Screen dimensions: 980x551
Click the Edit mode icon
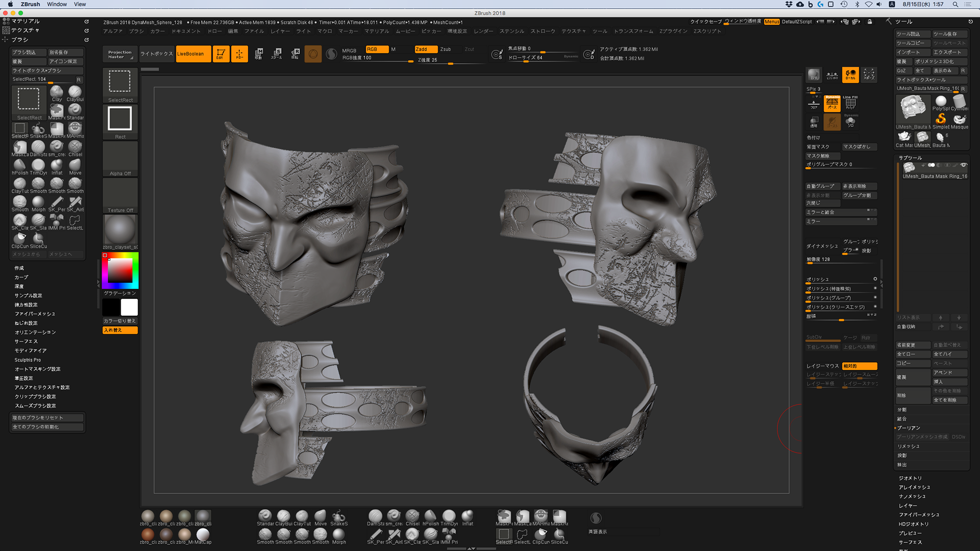click(220, 54)
